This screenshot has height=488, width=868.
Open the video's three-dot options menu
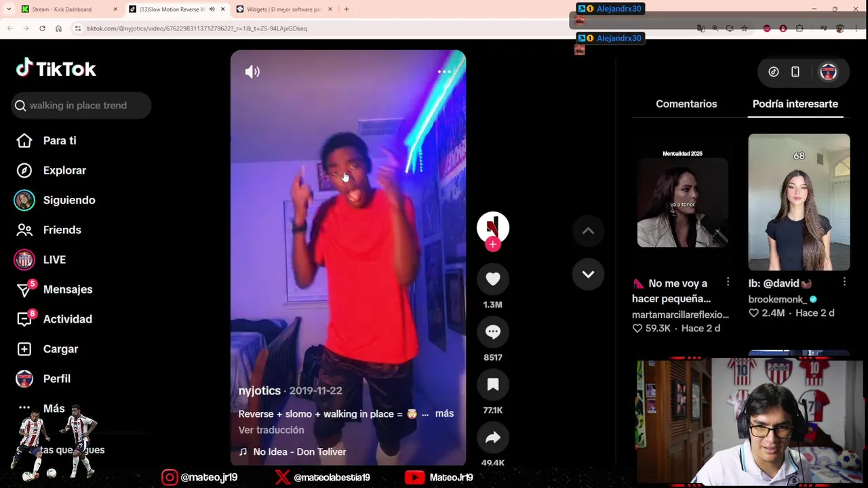(444, 71)
